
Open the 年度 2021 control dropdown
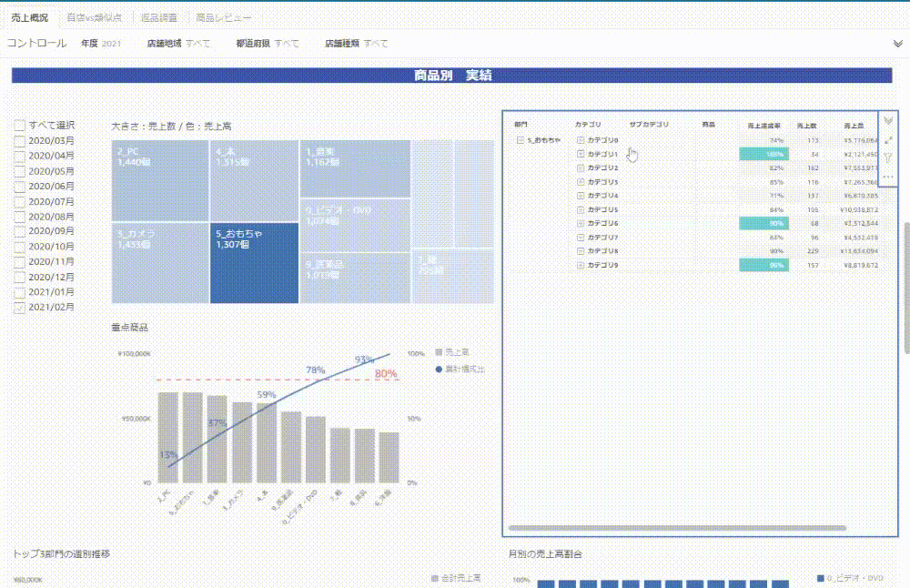pyautogui.click(x=101, y=44)
